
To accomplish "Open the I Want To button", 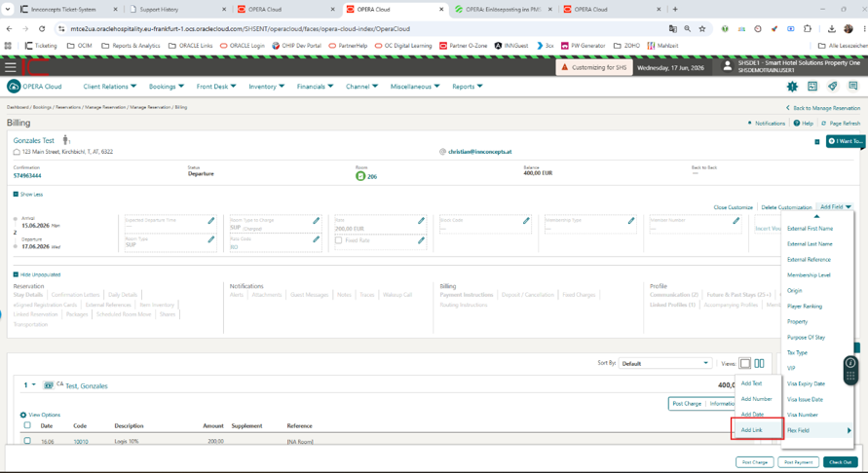I will 846,142.
